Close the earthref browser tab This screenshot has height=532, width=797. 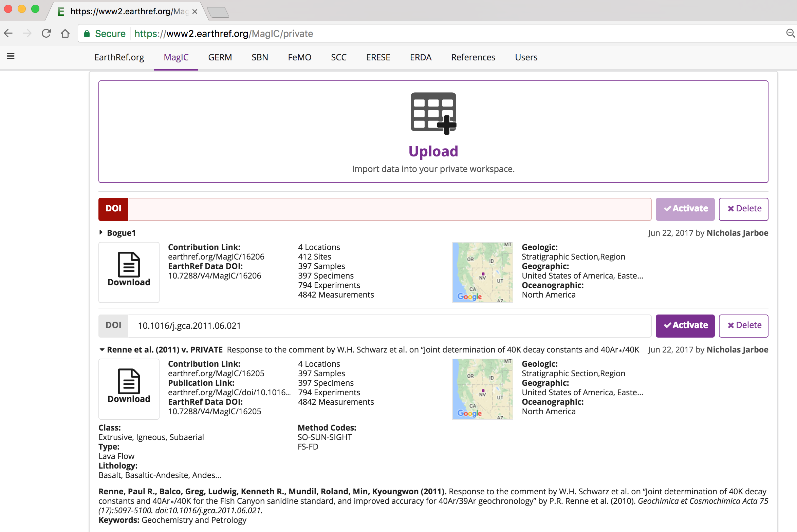point(195,12)
